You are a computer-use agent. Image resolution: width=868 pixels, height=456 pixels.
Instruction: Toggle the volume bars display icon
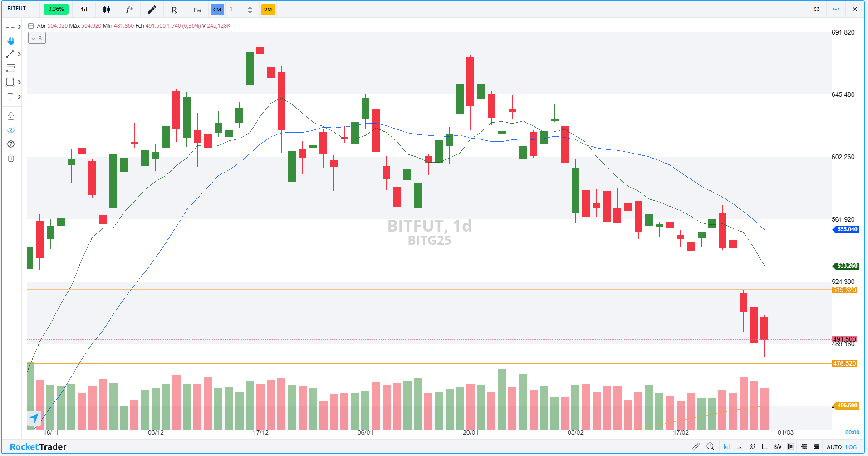726,447
